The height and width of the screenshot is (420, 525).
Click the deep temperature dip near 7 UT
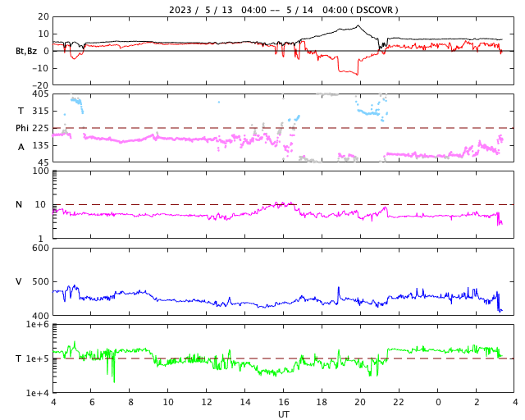tap(114, 381)
